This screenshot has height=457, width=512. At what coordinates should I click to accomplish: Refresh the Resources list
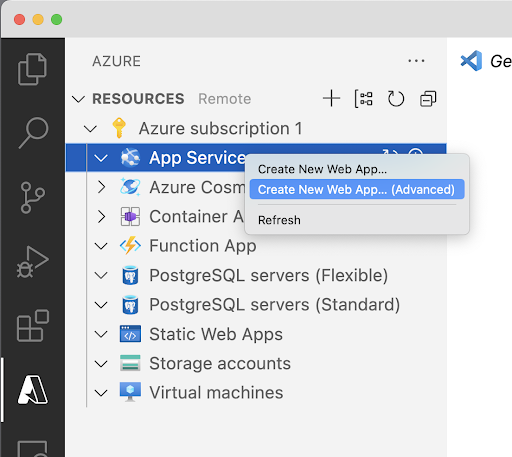(396, 99)
